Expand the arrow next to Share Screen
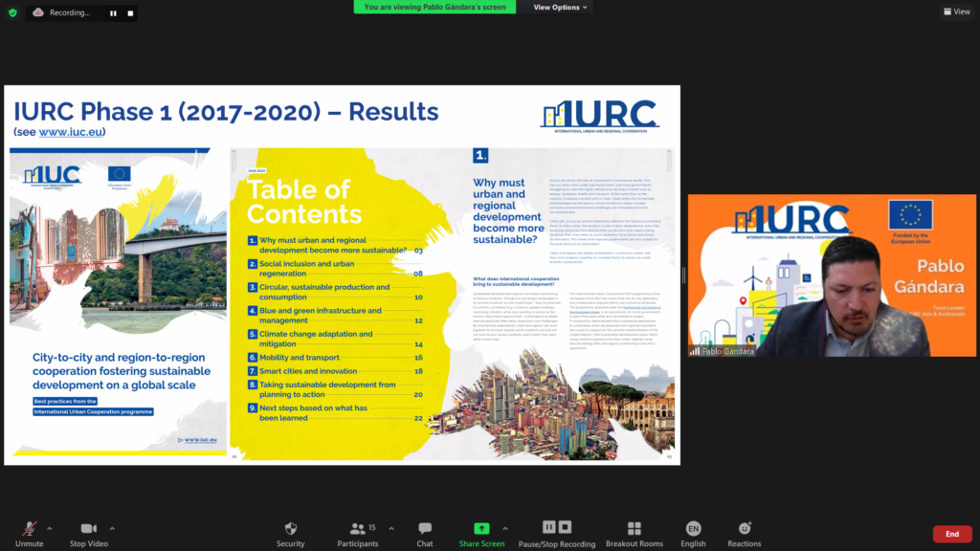 pyautogui.click(x=505, y=528)
